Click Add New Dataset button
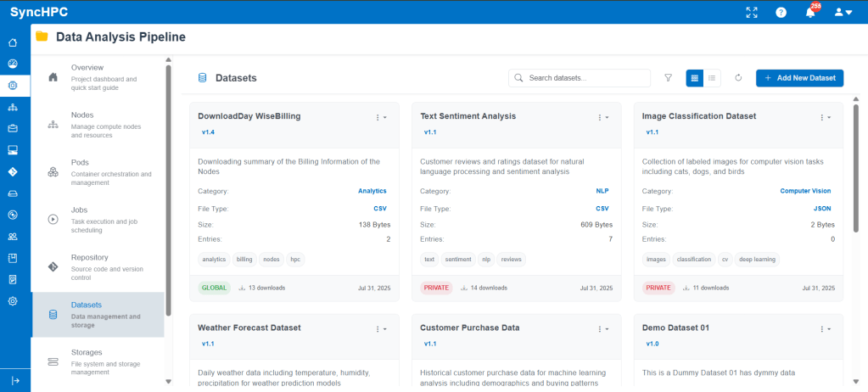Viewport: 868px width, 392px height. [799, 78]
